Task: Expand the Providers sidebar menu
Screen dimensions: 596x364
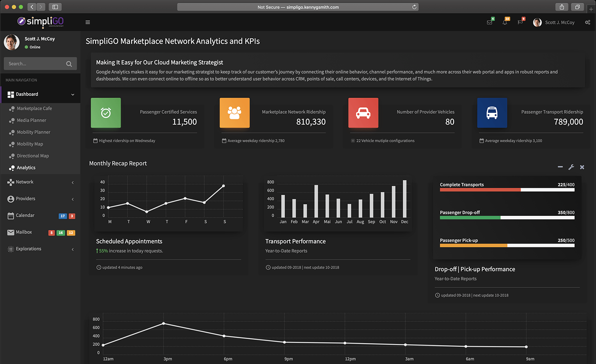Action: point(73,199)
